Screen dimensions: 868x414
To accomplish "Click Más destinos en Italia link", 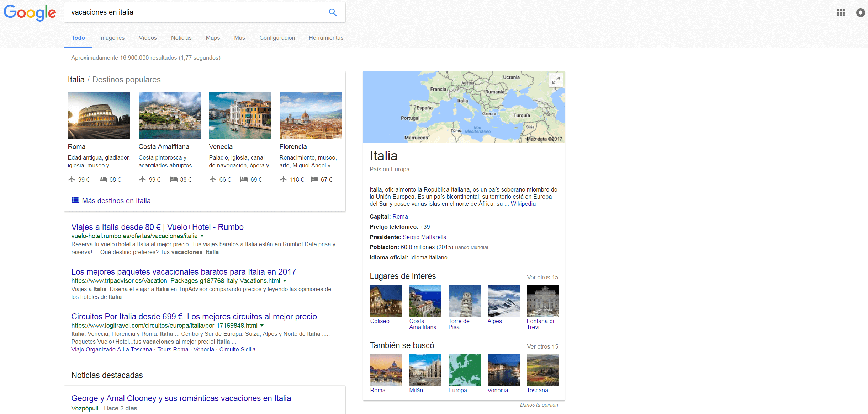I will tap(116, 201).
